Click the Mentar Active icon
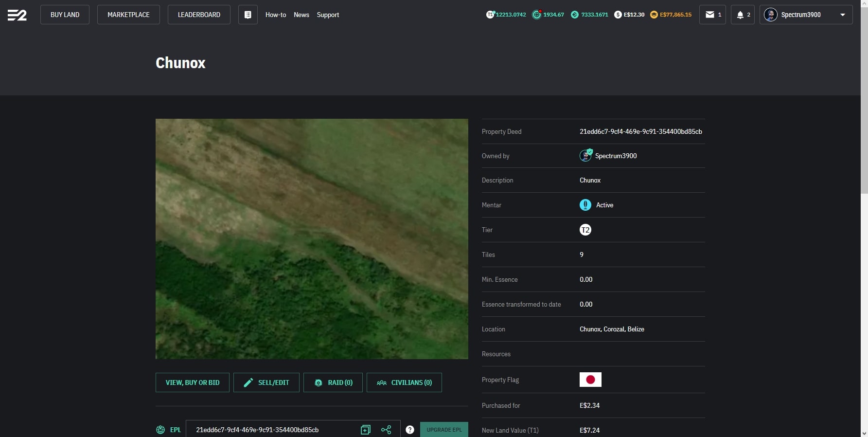This screenshot has height=437, width=868. point(585,205)
